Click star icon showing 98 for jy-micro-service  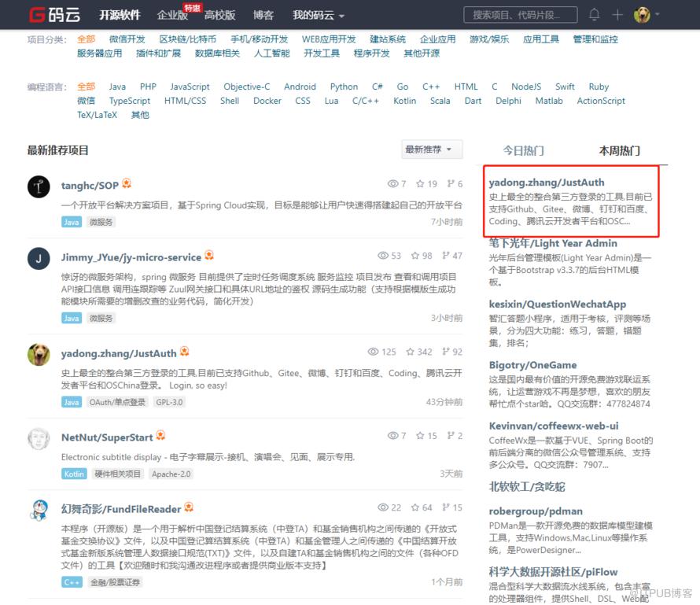tap(415, 256)
